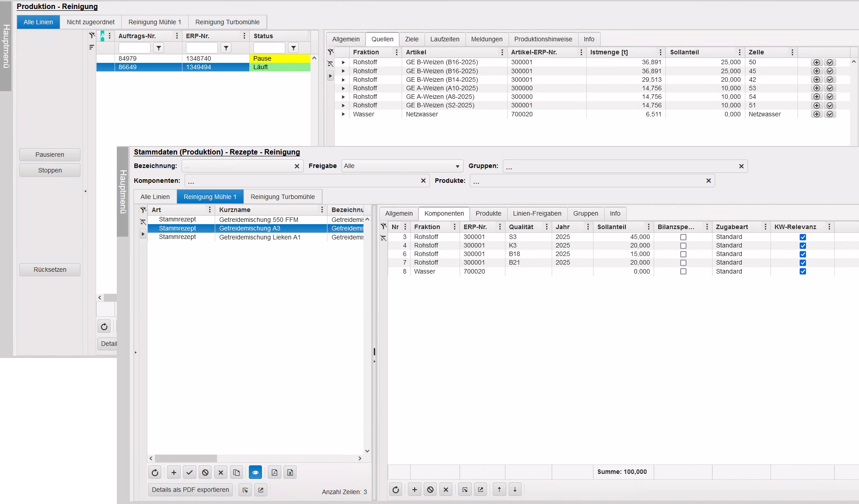
Task: Open the Ziele tab
Action: tap(412, 39)
